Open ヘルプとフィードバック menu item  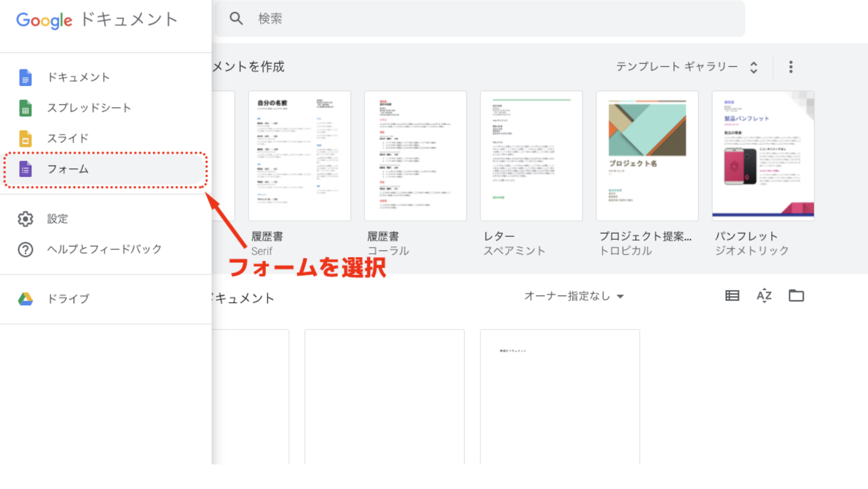pyautogui.click(x=106, y=250)
